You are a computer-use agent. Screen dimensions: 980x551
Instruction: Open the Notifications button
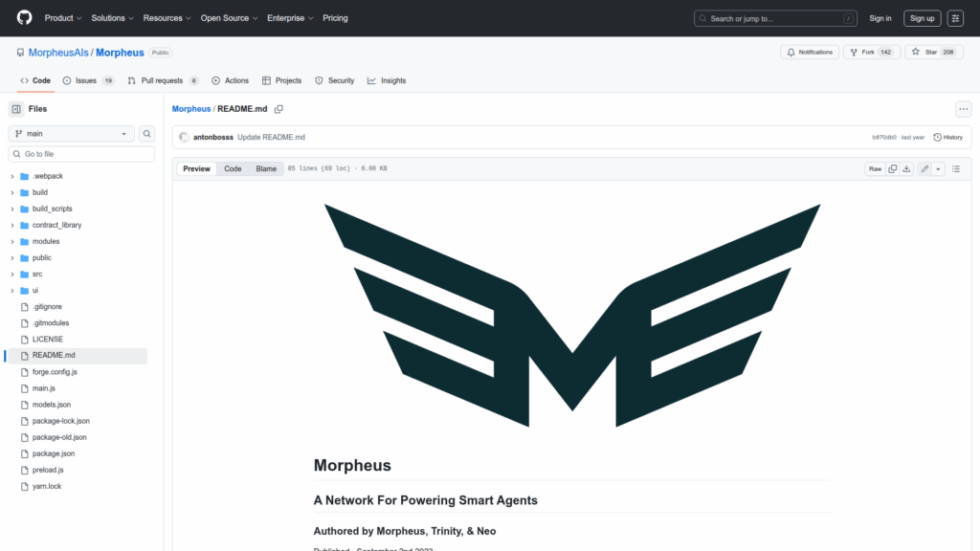click(x=810, y=53)
